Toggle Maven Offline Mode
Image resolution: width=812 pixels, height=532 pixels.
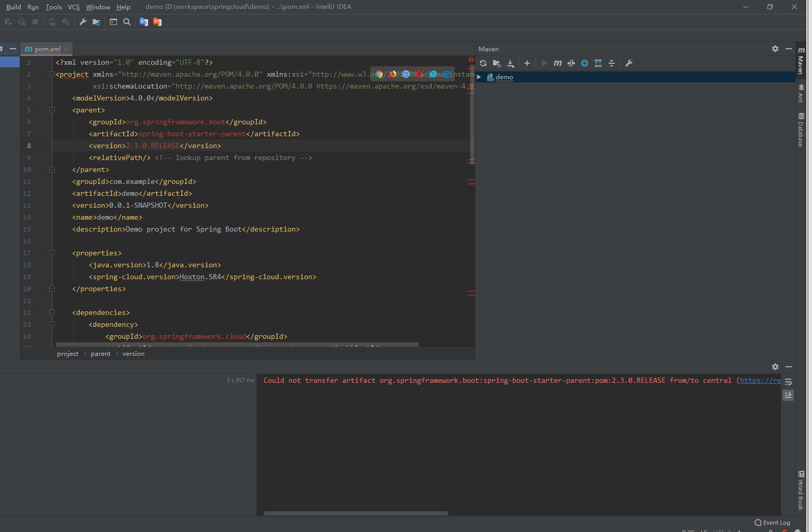[x=571, y=63]
